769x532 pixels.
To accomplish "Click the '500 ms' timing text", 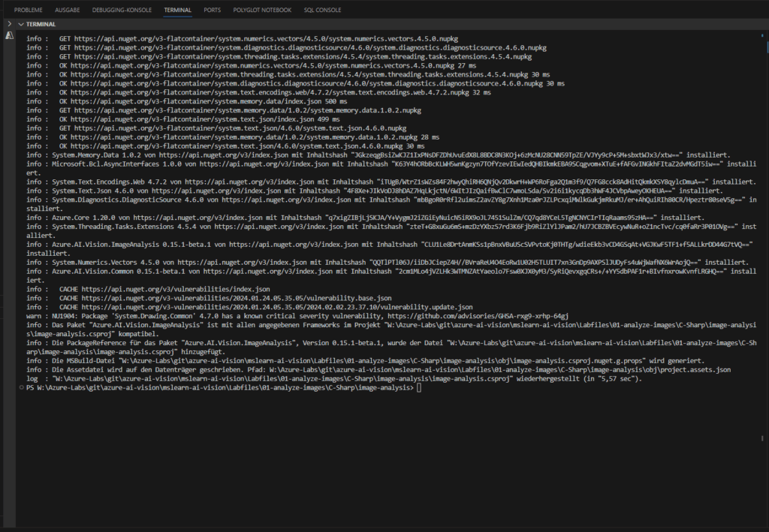I will [336, 101].
